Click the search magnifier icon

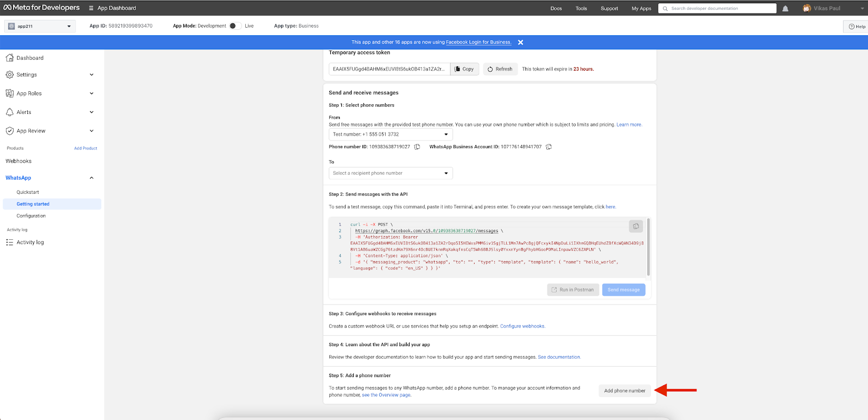pyautogui.click(x=665, y=8)
